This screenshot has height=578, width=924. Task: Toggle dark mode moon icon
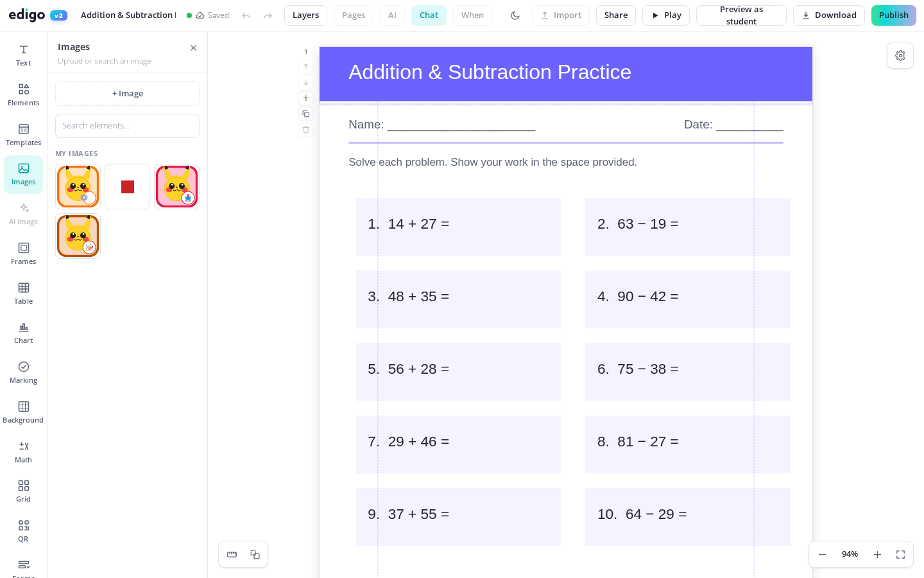coord(515,15)
